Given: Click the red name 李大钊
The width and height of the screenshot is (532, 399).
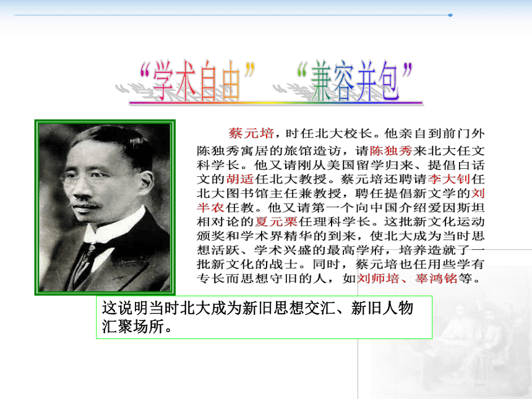Looking at the screenshot, I should (449, 179).
